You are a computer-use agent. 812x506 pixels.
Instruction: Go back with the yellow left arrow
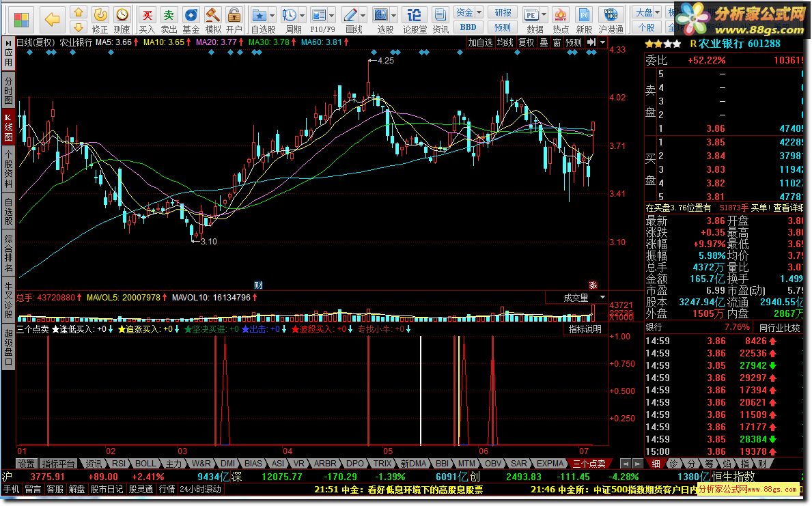tap(53, 20)
